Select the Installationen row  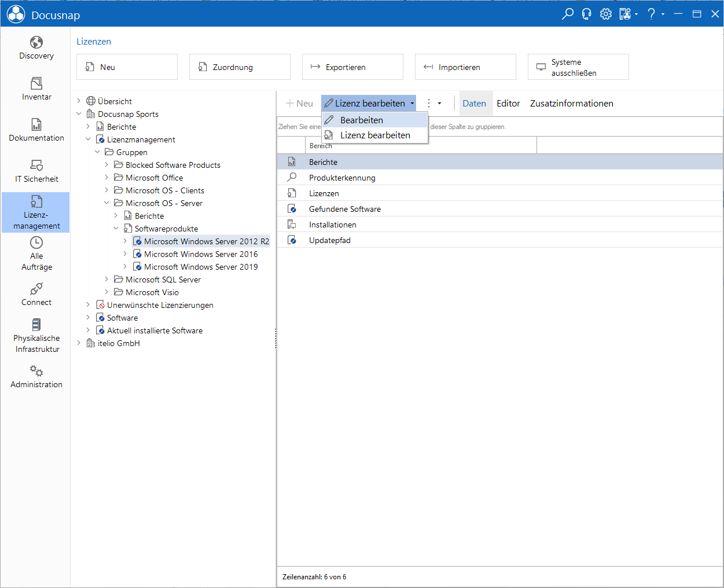500,225
